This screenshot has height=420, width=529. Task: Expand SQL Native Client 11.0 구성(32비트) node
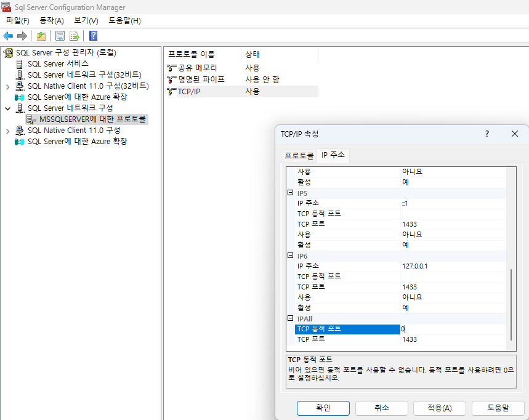[x=8, y=87]
